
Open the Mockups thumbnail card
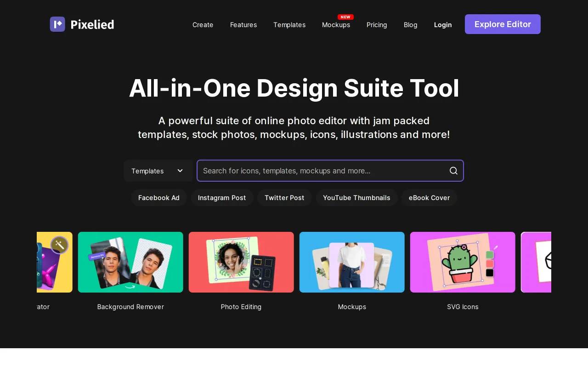[x=352, y=262]
